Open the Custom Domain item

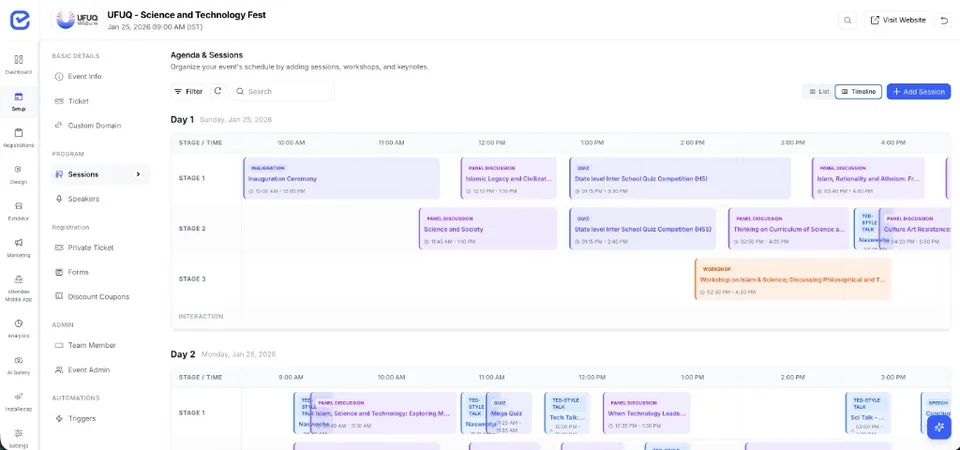coord(94,126)
